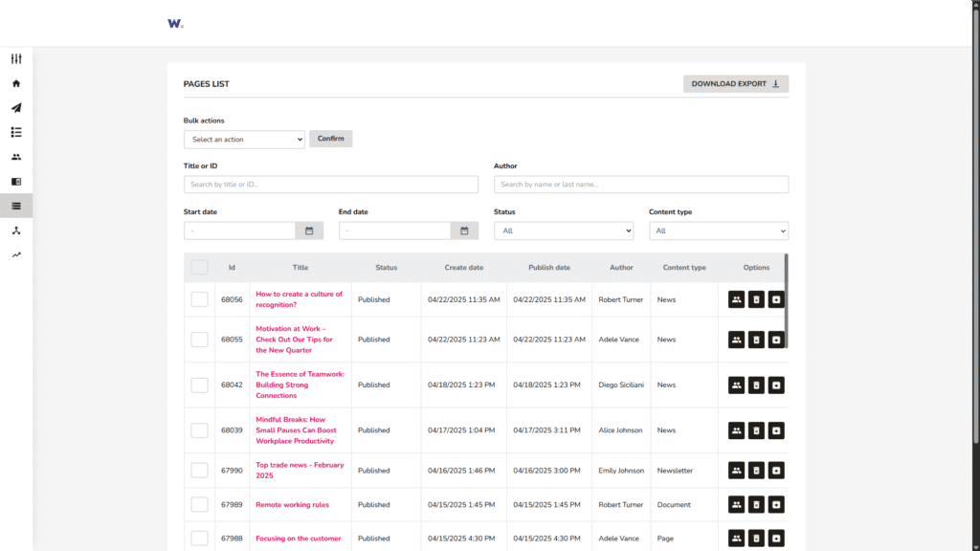
Task: Open the End date calendar picker
Action: click(464, 231)
